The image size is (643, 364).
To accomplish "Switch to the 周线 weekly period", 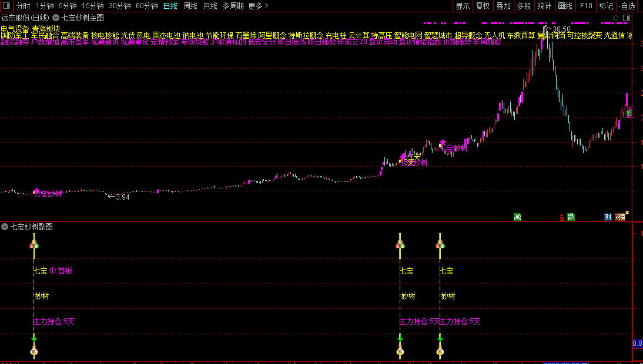I will point(190,6).
